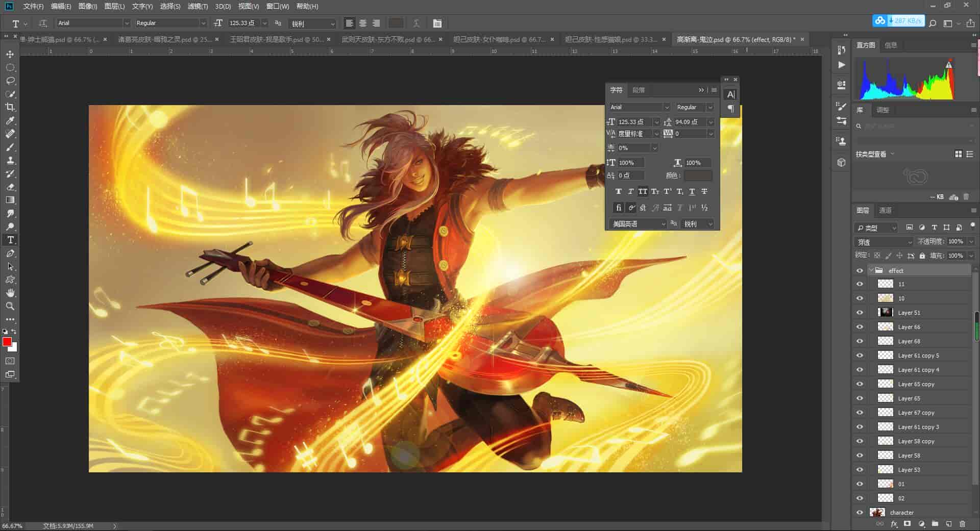Open the language dropdown in Character panel
The image size is (980, 531).
click(x=638, y=224)
